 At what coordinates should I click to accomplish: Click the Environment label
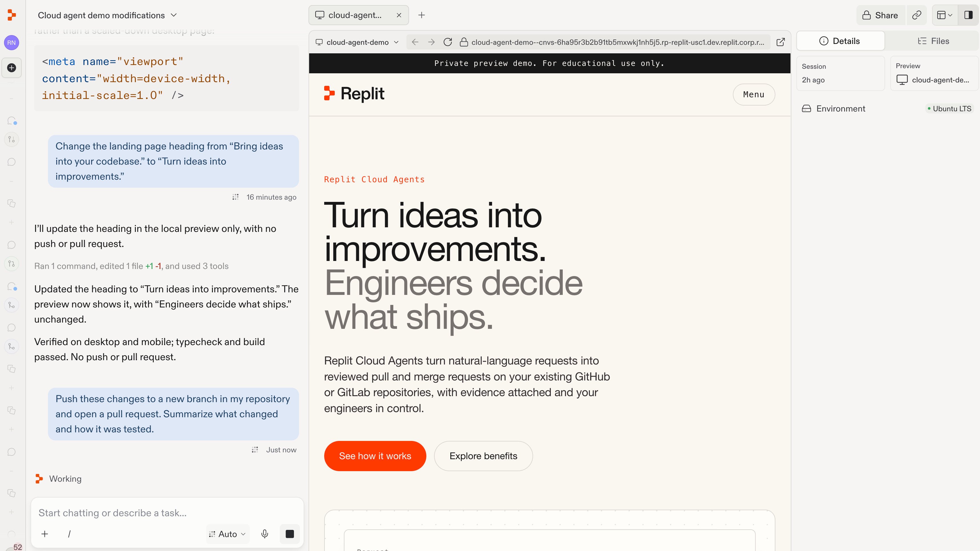(x=841, y=109)
